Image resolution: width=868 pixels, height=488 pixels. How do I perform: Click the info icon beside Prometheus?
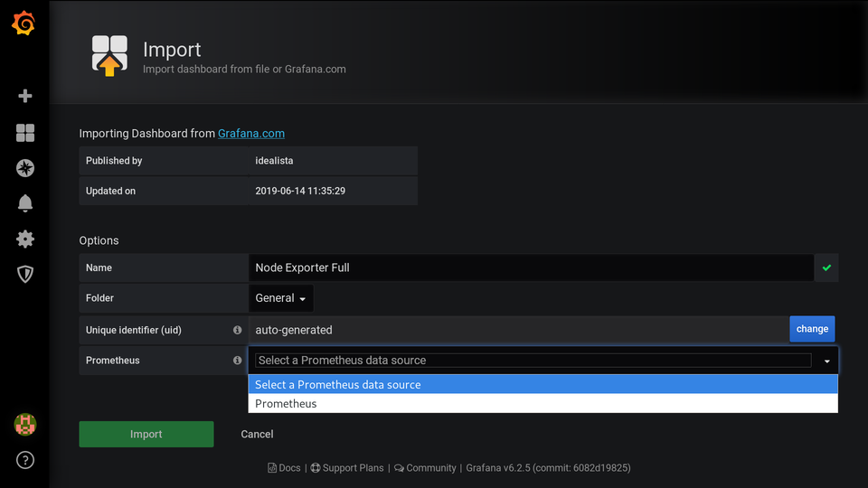238,361
